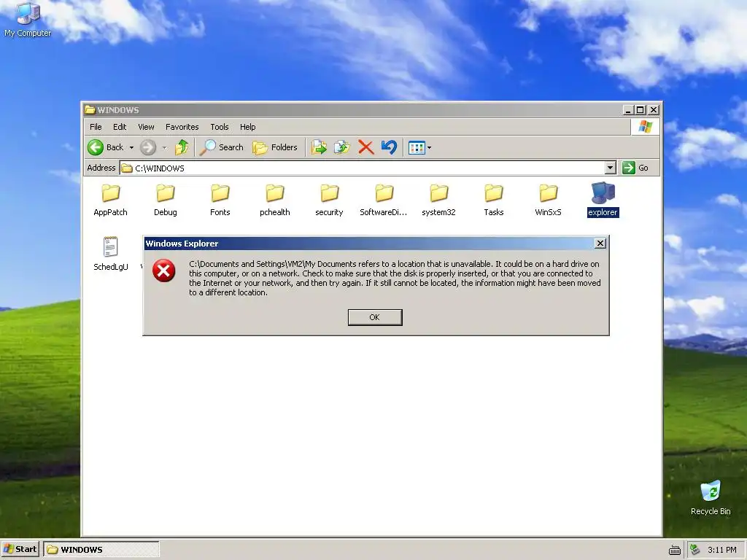Viewport: 747px width, 560px height.
Task: Click the WINDOWS window title bar folder icon
Action: tap(90, 110)
